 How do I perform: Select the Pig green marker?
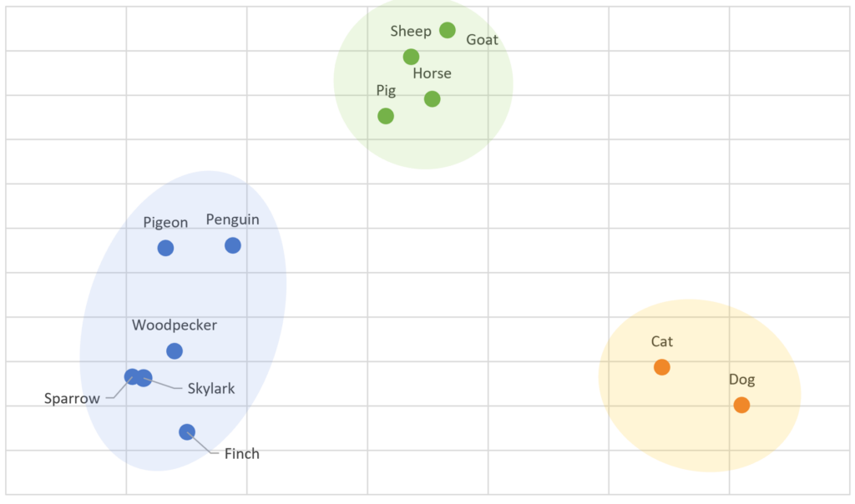(386, 116)
